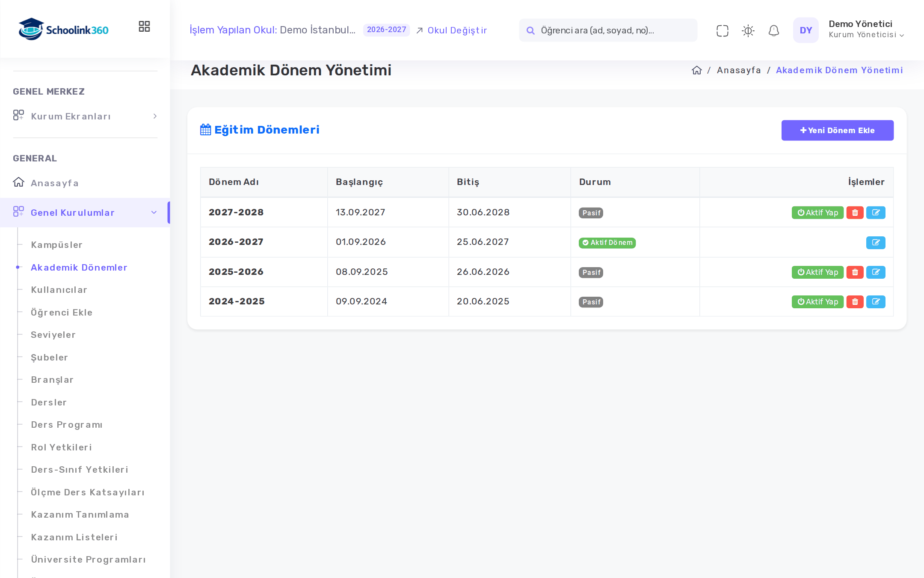The image size is (924, 578).
Task: Open Dersler submenu item
Action: 49,402
